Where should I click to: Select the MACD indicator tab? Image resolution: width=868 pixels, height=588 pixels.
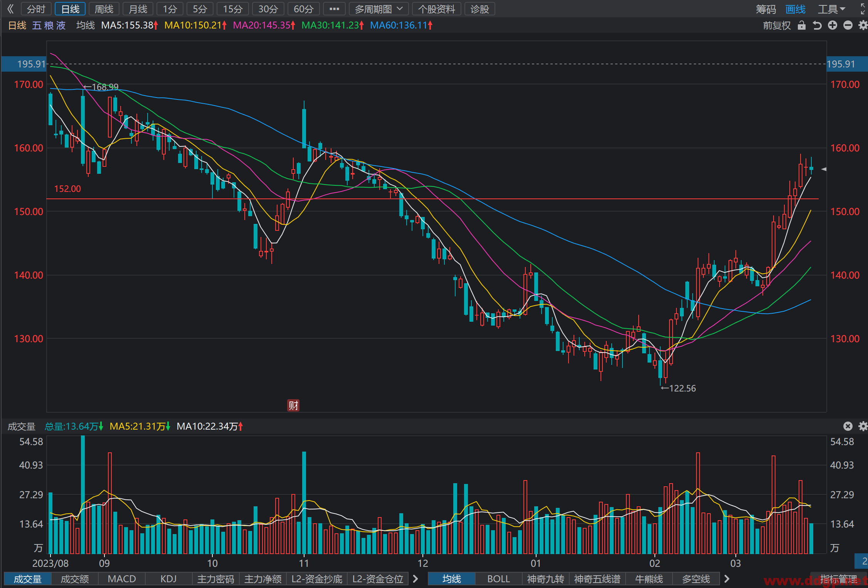coord(122,579)
